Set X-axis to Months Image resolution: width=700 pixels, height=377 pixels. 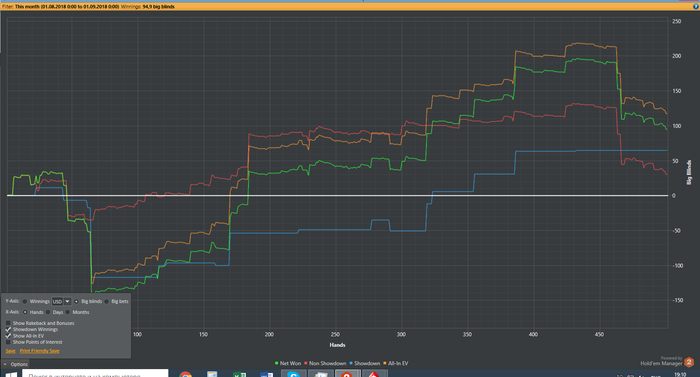pyautogui.click(x=68, y=312)
